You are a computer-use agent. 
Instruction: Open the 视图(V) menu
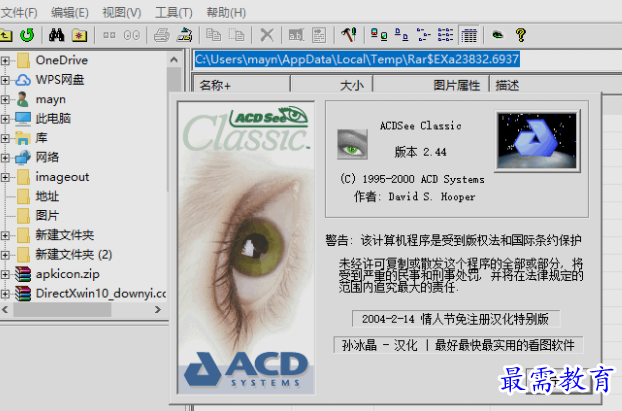click(121, 13)
